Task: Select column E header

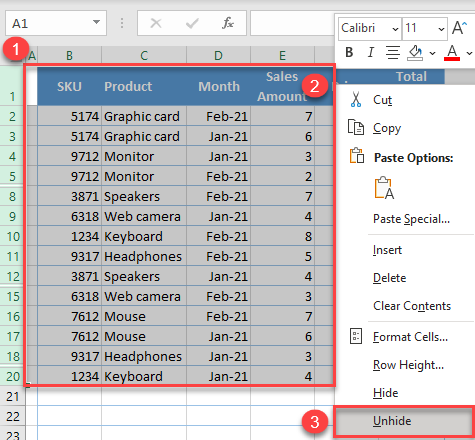Action: tap(282, 55)
